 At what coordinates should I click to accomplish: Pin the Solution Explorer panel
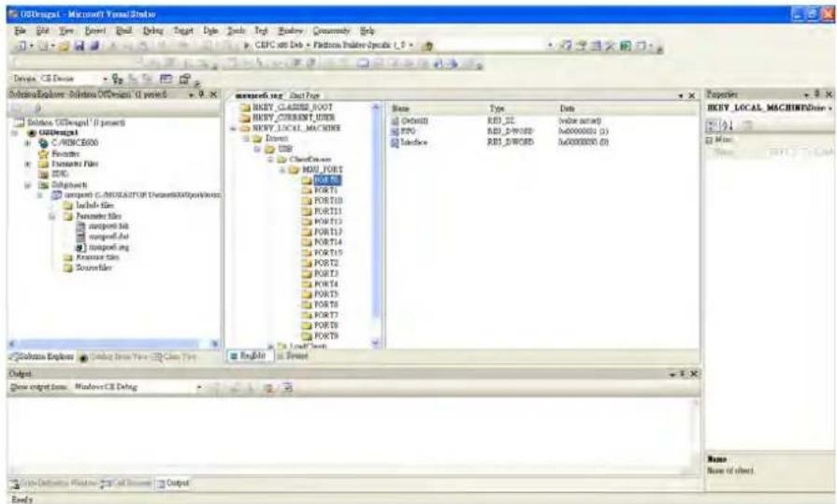pos(202,94)
